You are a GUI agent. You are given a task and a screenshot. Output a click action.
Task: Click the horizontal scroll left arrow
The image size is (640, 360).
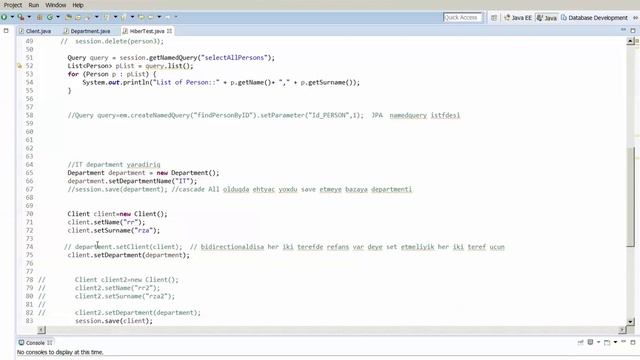click(x=42, y=329)
